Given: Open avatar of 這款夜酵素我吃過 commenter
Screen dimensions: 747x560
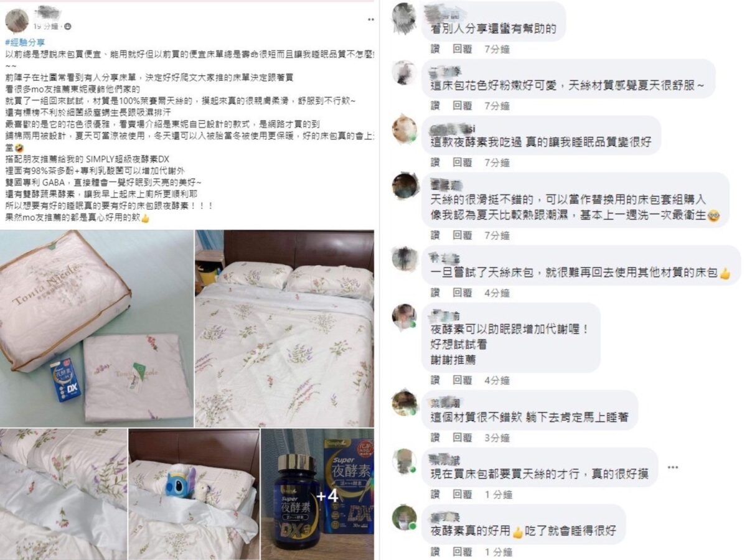Looking at the screenshot, I should 405,129.
